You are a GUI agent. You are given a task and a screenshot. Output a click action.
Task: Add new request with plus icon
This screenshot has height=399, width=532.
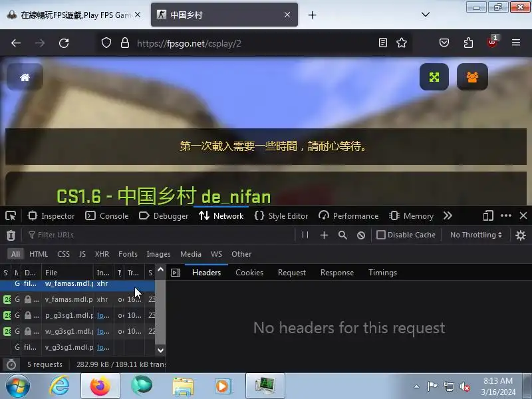click(x=324, y=235)
